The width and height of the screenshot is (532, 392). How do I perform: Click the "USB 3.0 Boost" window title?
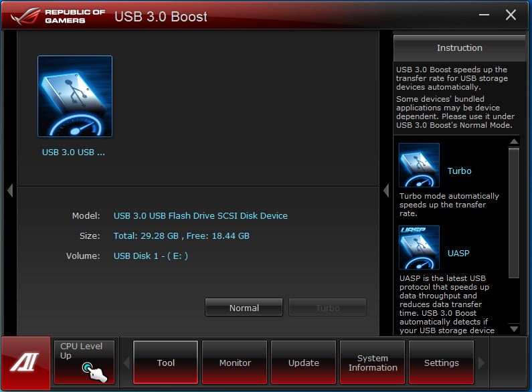(161, 16)
